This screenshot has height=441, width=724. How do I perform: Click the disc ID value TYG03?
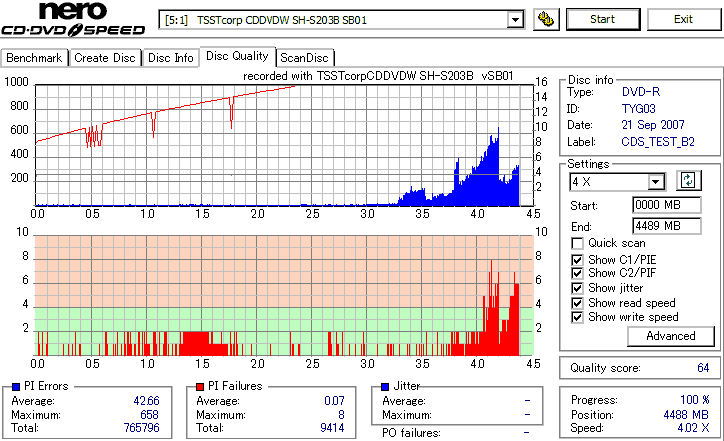pyautogui.click(x=639, y=109)
